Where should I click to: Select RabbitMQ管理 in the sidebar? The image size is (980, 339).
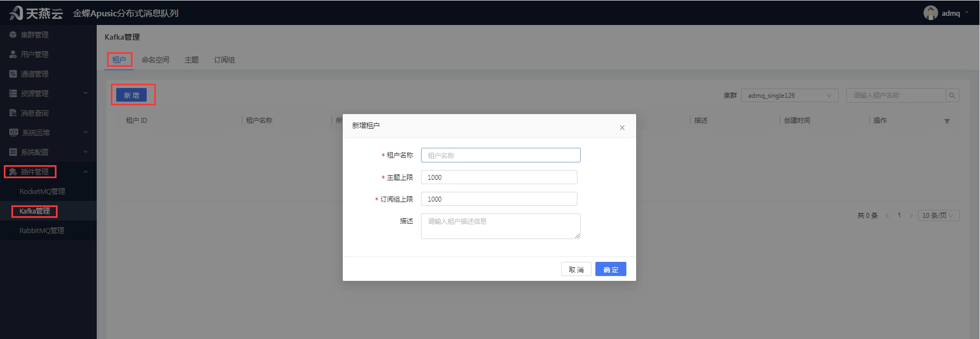click(42, 230)
